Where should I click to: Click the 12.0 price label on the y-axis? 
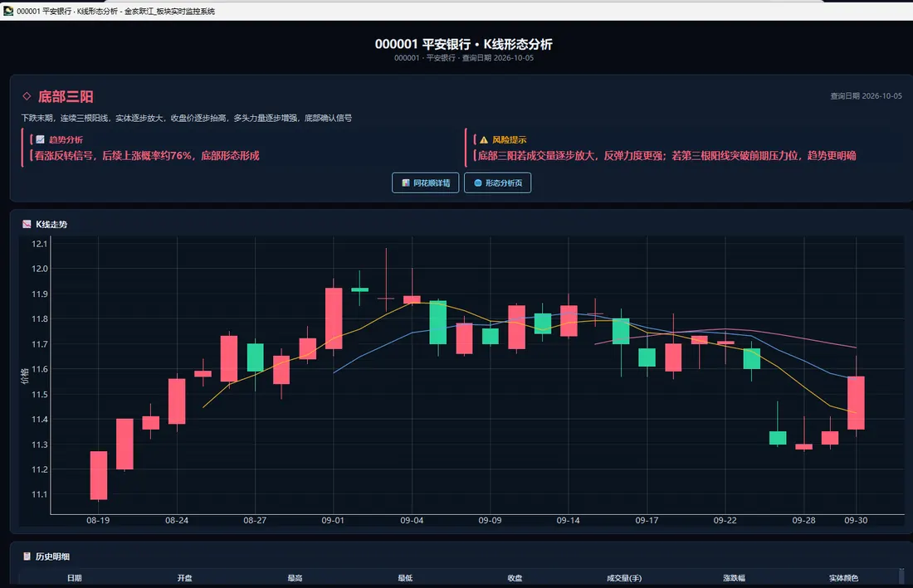point(40,269)
